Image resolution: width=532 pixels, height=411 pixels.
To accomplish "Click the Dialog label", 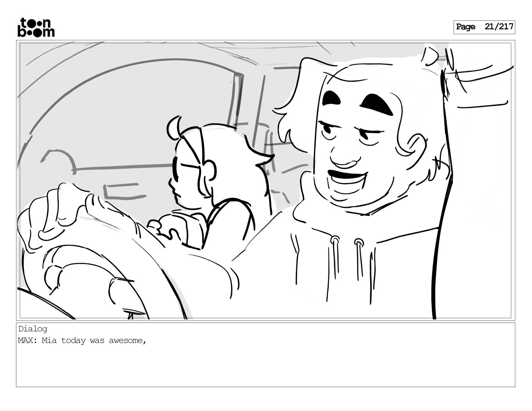I will pos(33,329).
